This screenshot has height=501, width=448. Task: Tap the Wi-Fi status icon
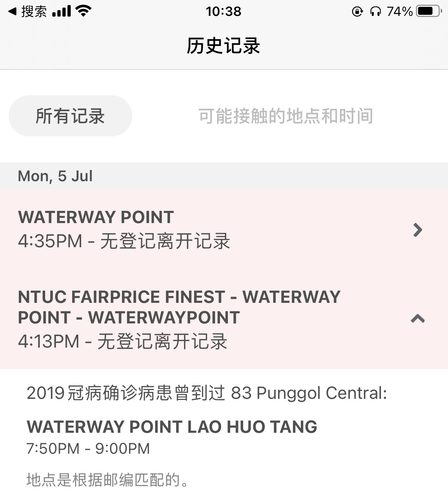(84, 11)
